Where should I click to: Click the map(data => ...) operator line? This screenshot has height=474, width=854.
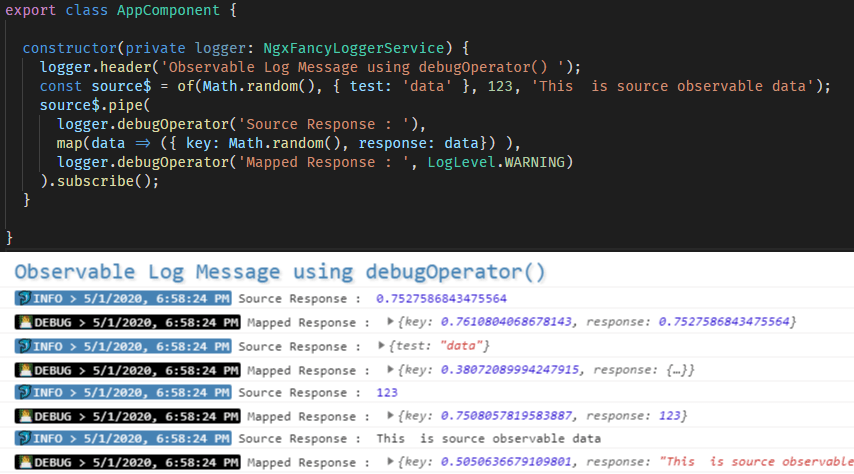[289, 143]
